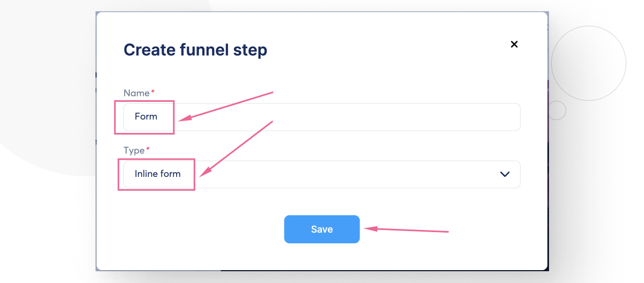Image resolution: width=644 pixels, height=283 pixels.
Task: Click the "Create funnel step" heading
Action: (195, 50)
